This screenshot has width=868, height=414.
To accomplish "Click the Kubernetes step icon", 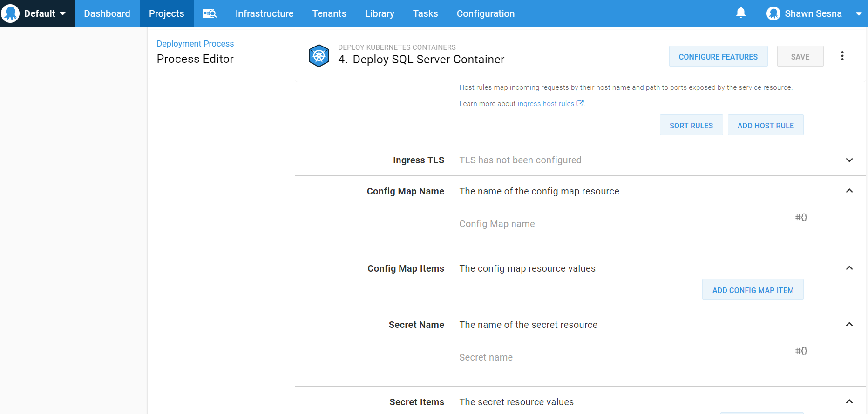I will click(x=319, y=56).
